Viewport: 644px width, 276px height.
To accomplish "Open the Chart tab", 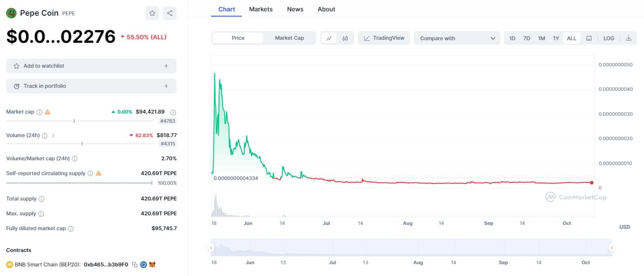I will pos(226,9).
